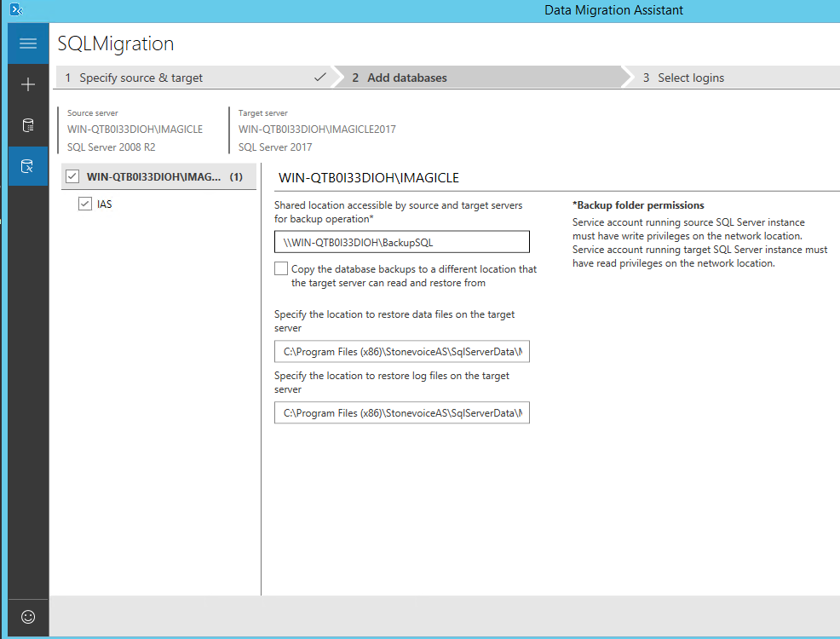Click the shared location backup path field
This screenshot has width=840, height=639.
[x=401, y=242]
